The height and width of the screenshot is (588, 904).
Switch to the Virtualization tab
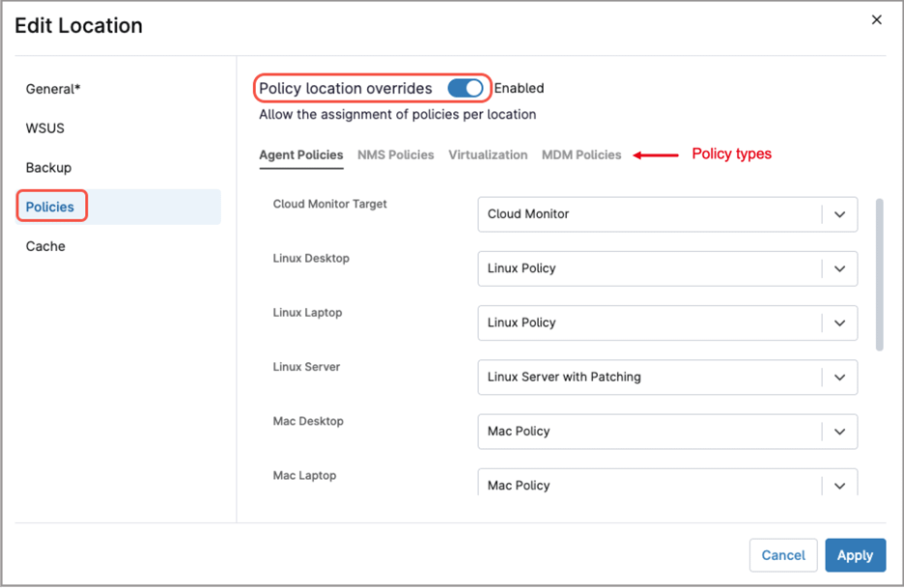tap(488, 154)
